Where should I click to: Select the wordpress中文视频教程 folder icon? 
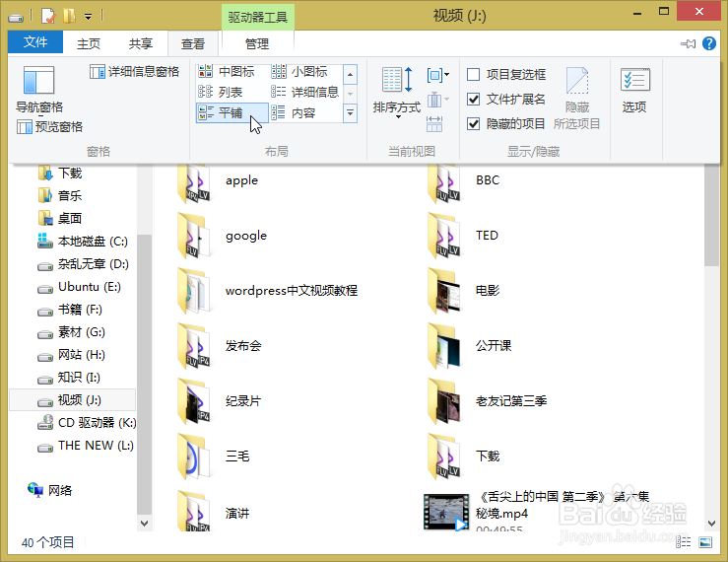(194, 291)
